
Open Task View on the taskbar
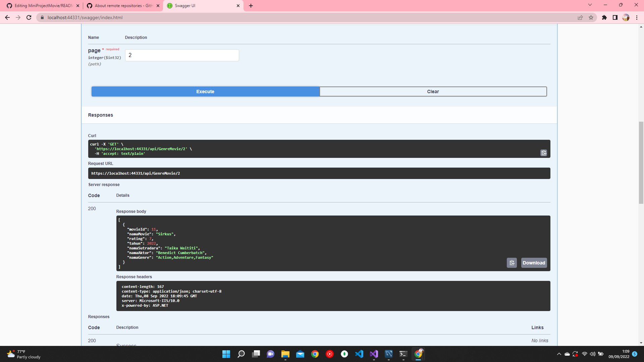coord(256,354)
